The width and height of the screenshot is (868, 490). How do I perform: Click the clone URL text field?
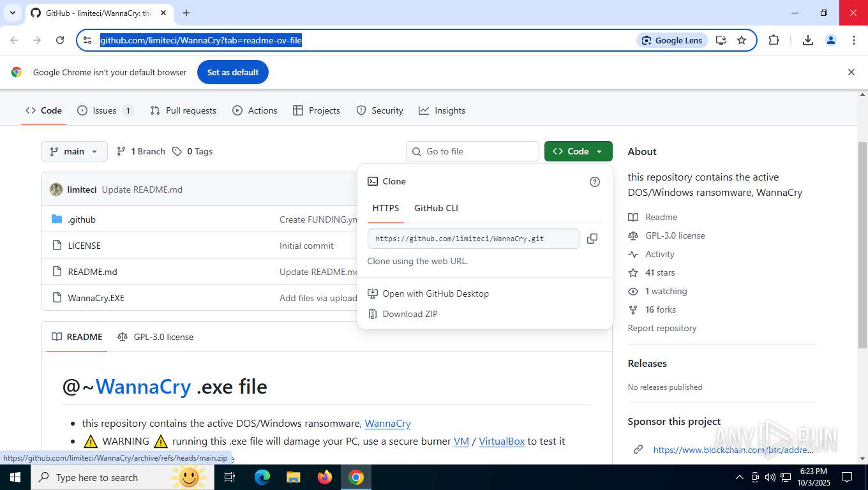point(473,239)
